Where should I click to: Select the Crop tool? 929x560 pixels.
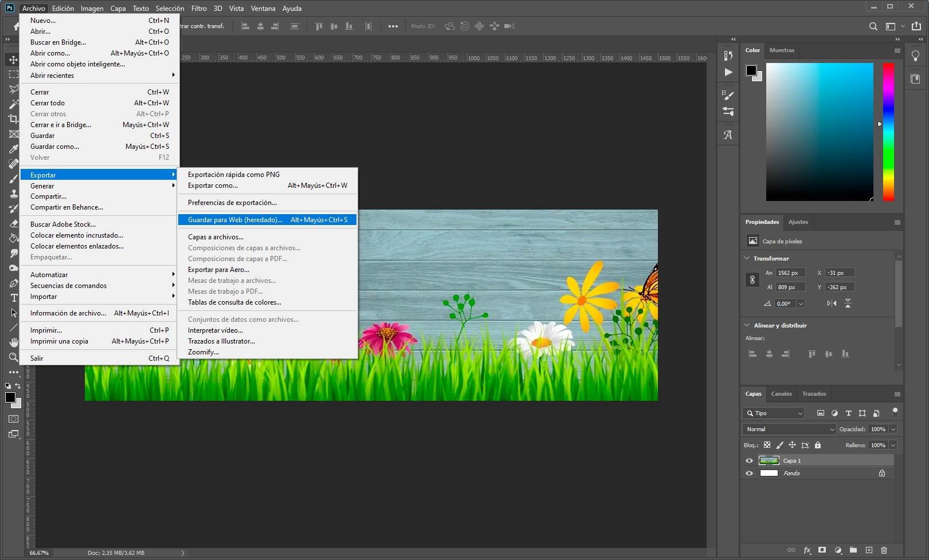[x=13, y=119]
